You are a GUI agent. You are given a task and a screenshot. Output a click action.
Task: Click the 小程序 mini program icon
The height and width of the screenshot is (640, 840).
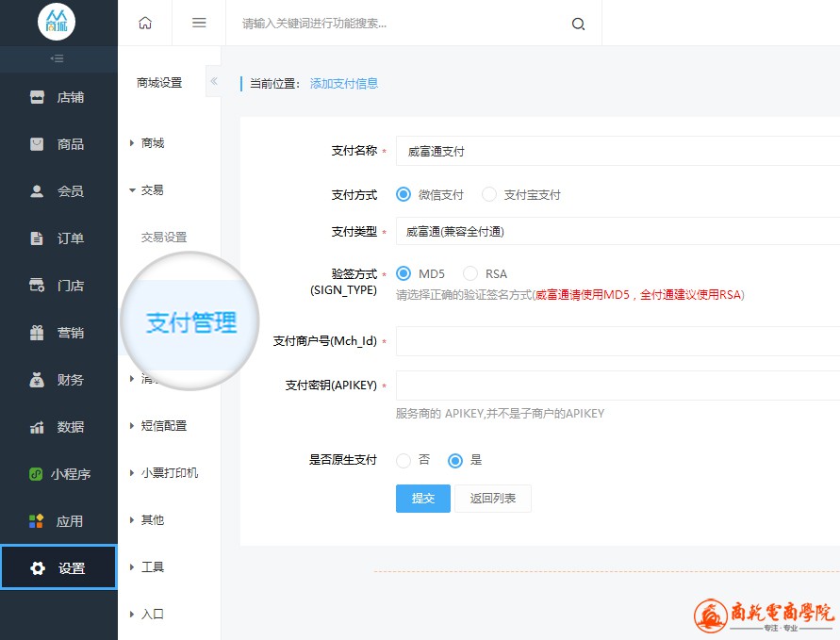coord(36,474)
